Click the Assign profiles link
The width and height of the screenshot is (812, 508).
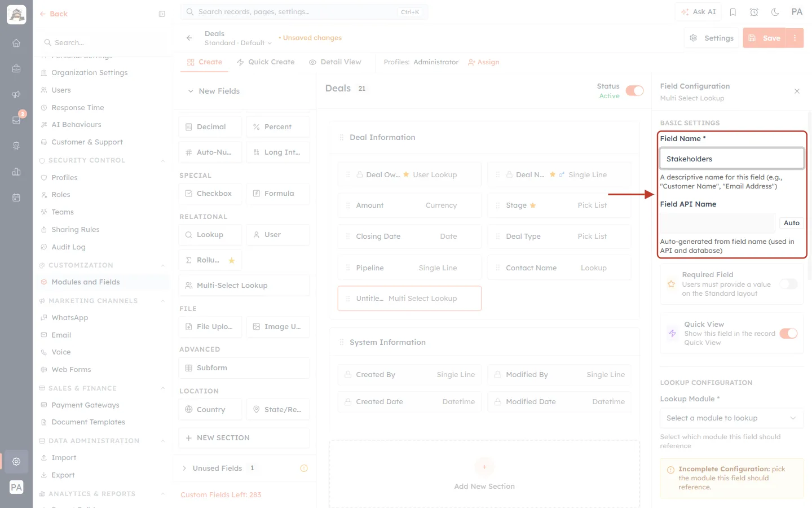(484, 62)
